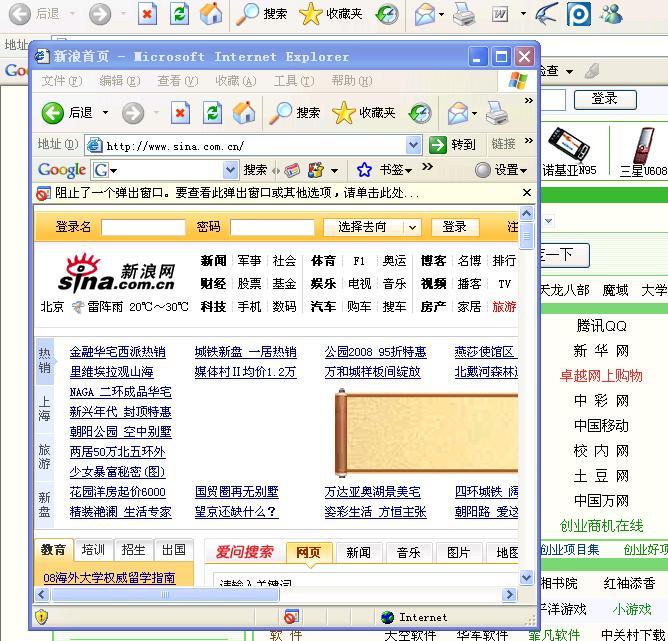Open 文件(F) menu
This screenshot has height=641, width=668.
click(62, 80)
